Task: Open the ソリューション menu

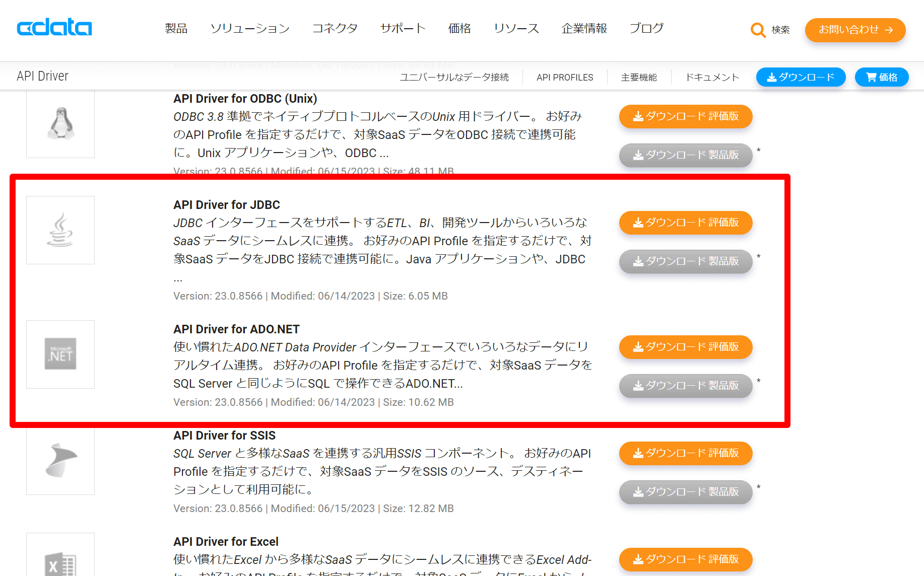Action: 250,29
